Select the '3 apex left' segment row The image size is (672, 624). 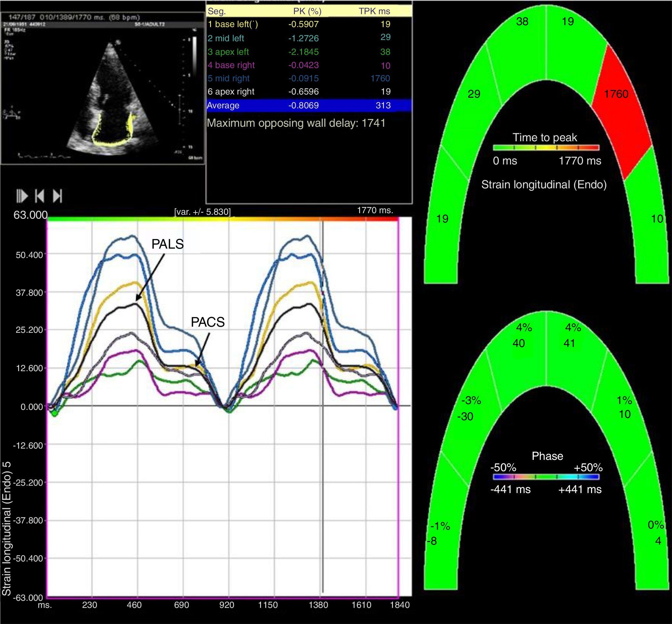point(228,52)
